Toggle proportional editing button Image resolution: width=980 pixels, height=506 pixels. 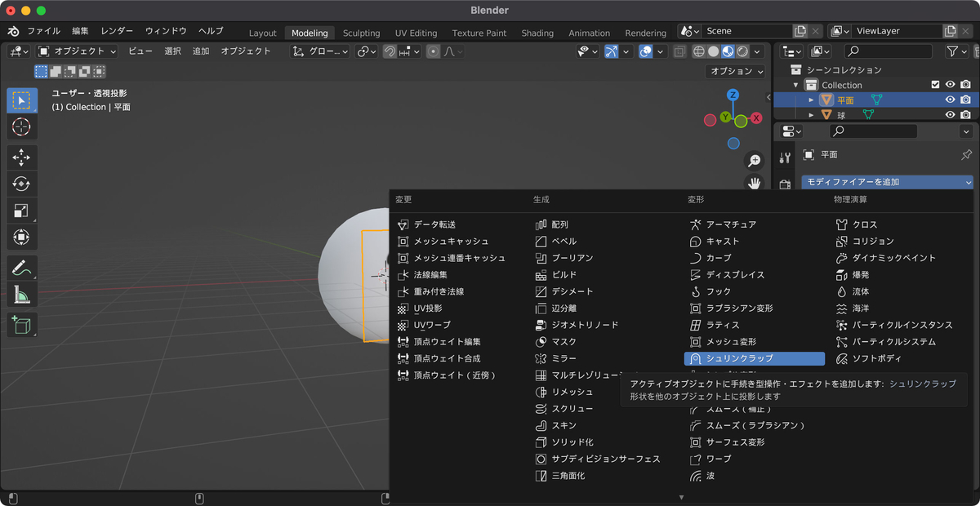433,51
